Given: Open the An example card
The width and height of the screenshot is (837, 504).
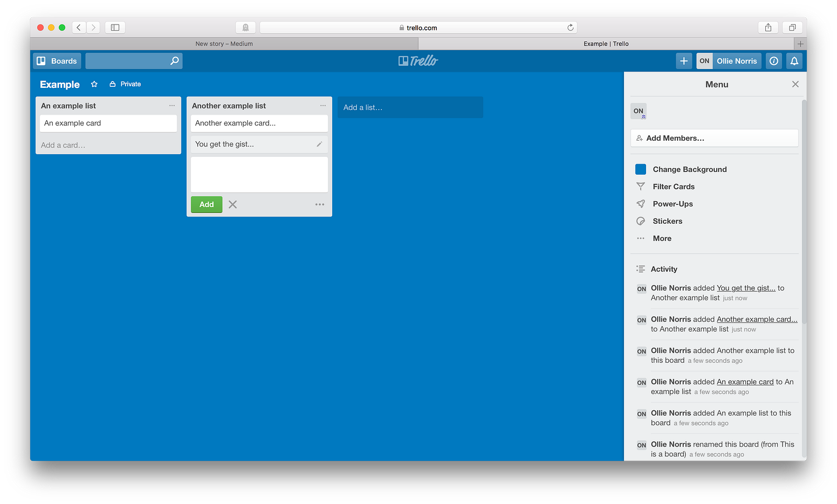Looking at the screenshot, I should click(108, 123).
